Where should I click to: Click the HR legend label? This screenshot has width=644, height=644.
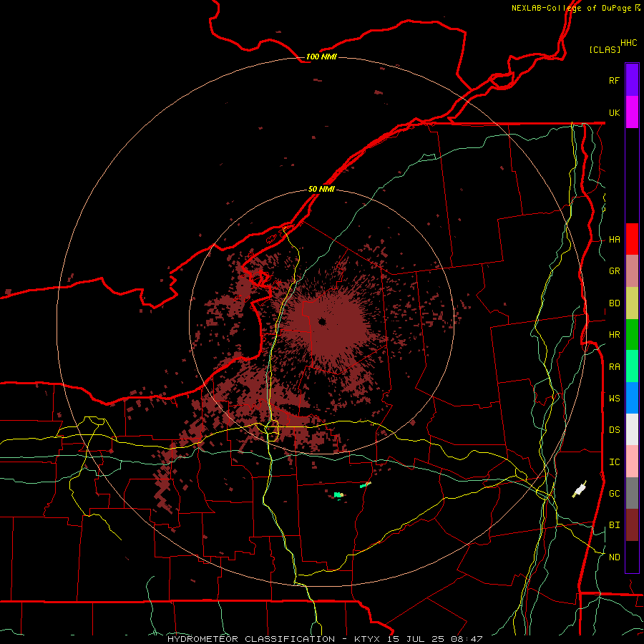point(614,335)
